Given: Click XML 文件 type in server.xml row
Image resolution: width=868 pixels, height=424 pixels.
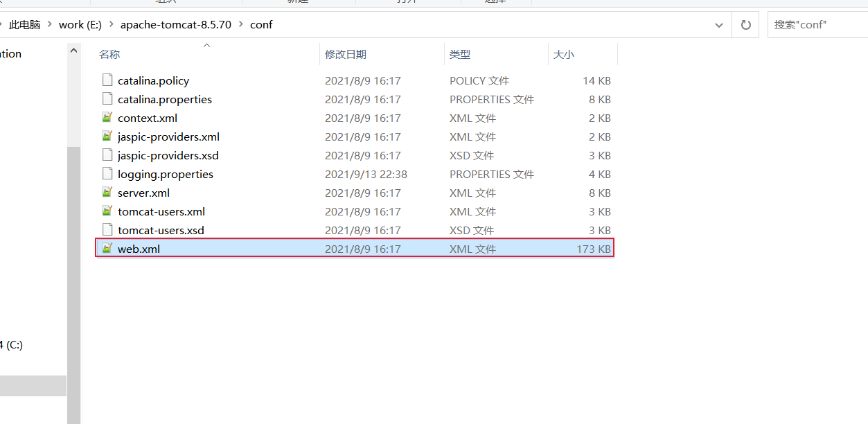Looking at the screenshot, I should pos(472,193).
